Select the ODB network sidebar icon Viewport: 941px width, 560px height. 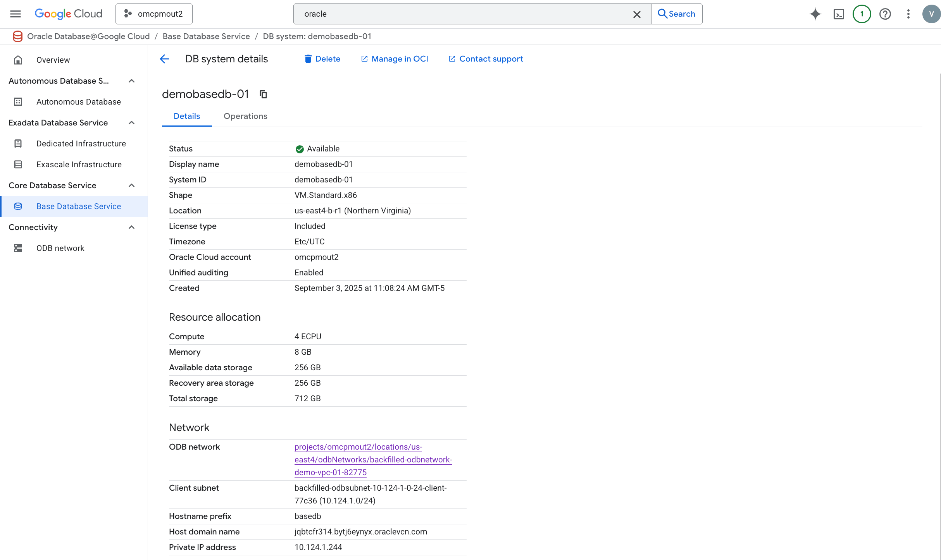tap(18, 248)
